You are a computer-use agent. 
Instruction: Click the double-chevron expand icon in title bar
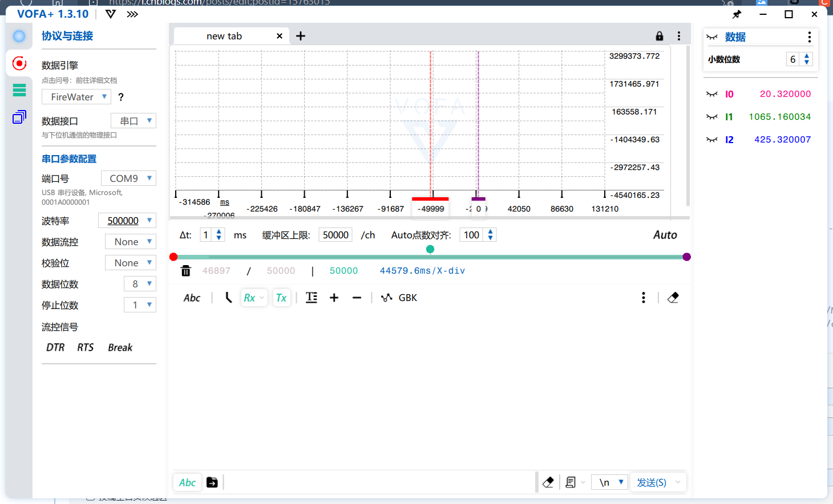pos(132,14)
